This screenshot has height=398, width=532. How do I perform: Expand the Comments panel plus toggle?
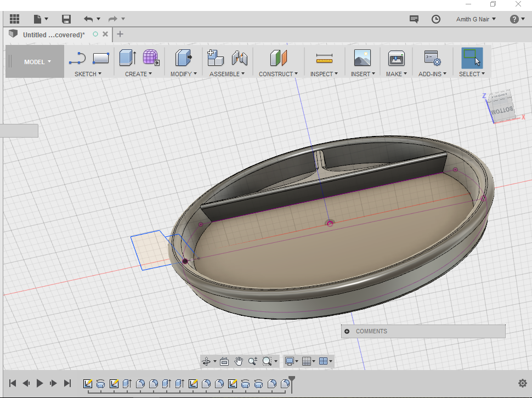pos(347,331)
